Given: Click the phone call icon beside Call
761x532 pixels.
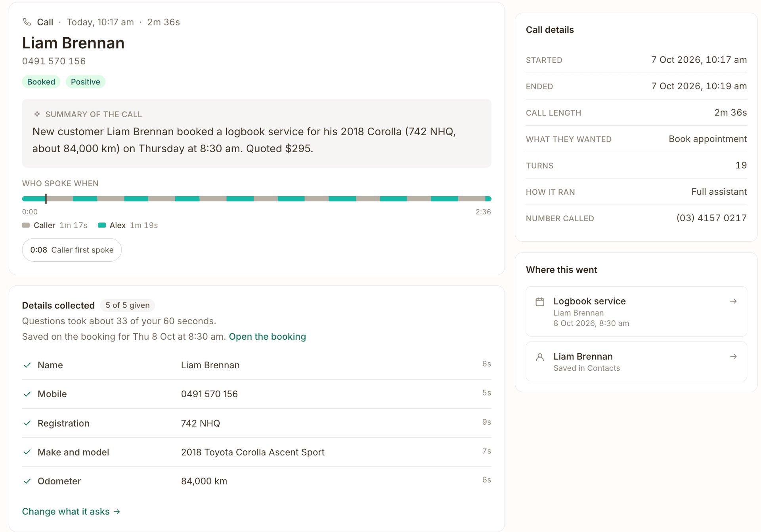Looking at the screenshot, I should (x=27, y=22).
